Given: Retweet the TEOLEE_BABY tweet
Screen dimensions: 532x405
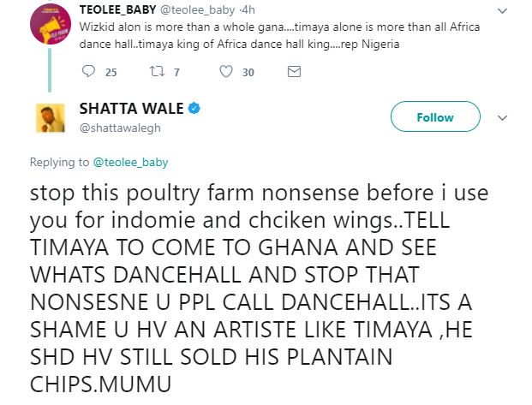Looking at the screenshot, I should (x=157, y=73).
